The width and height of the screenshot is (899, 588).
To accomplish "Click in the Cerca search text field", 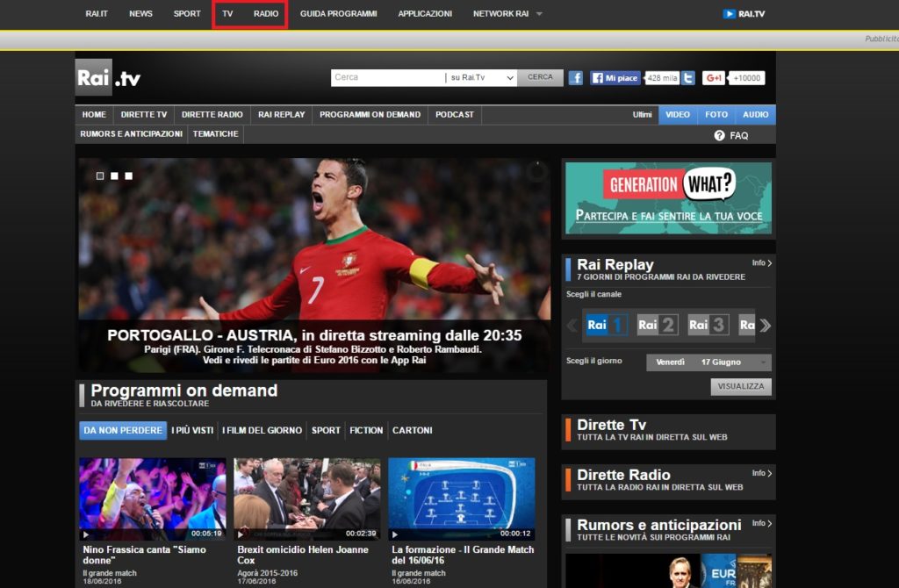I will coord(387,78).
